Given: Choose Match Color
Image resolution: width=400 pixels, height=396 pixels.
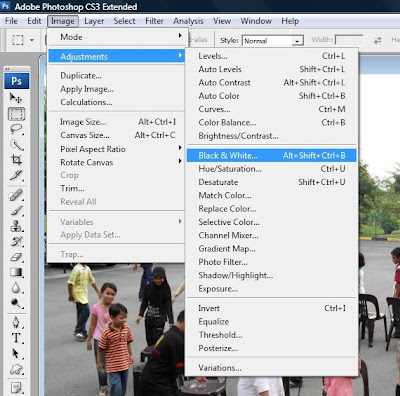Looking at the screenshot, I should [272, 195].
